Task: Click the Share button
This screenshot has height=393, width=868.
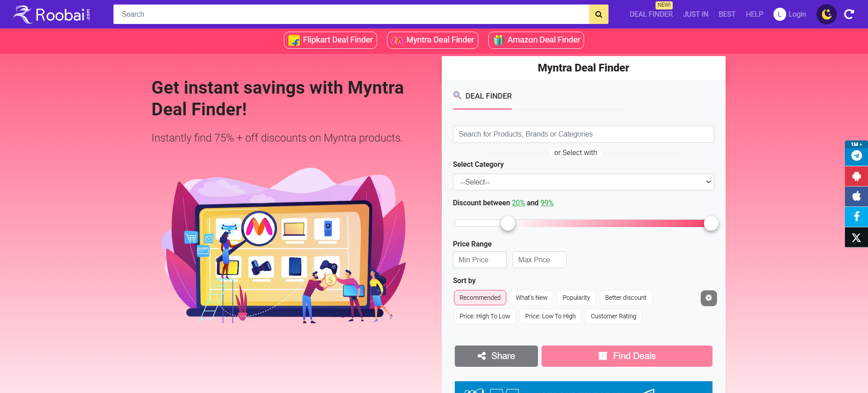Action: click(x=496, y=356)
